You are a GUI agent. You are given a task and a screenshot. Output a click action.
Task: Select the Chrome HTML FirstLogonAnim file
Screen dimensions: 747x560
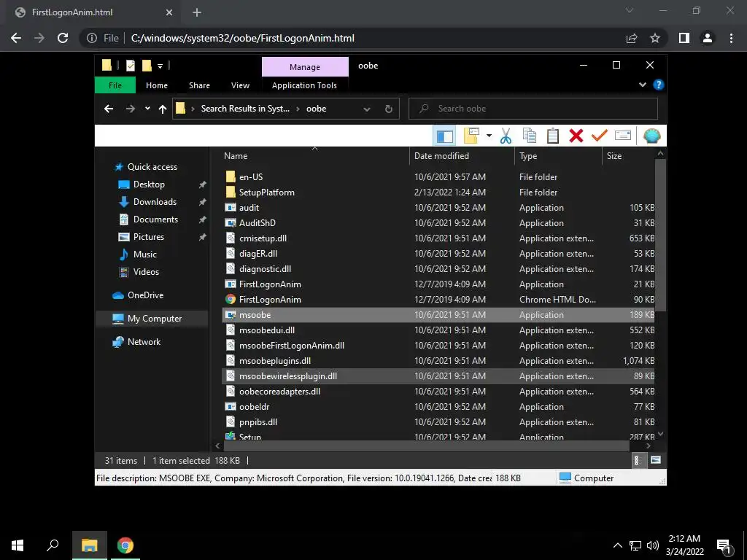pos(438,300)
